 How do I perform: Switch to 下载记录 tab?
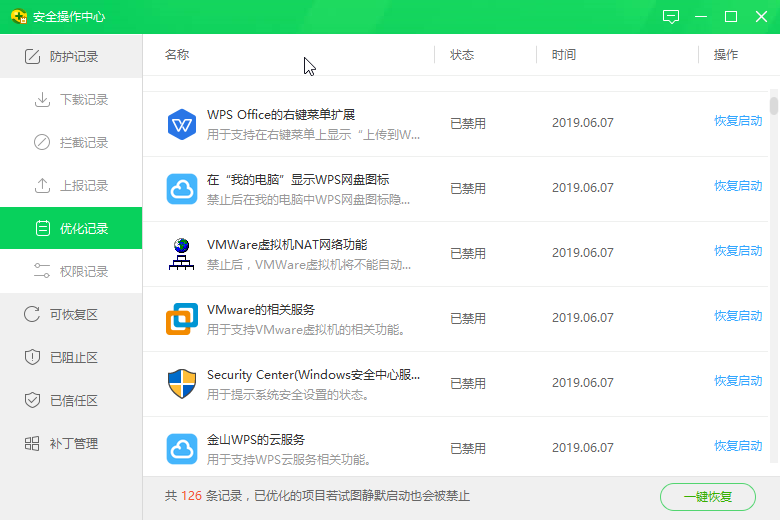point(71,100)
